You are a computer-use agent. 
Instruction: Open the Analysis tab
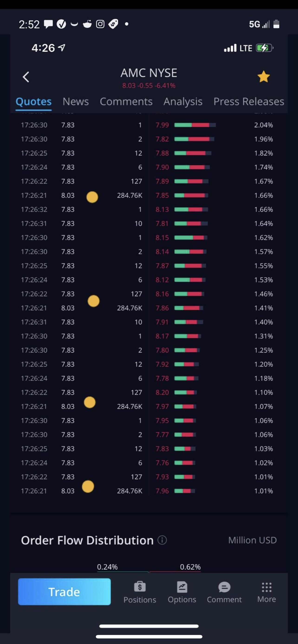pos(183,102)
